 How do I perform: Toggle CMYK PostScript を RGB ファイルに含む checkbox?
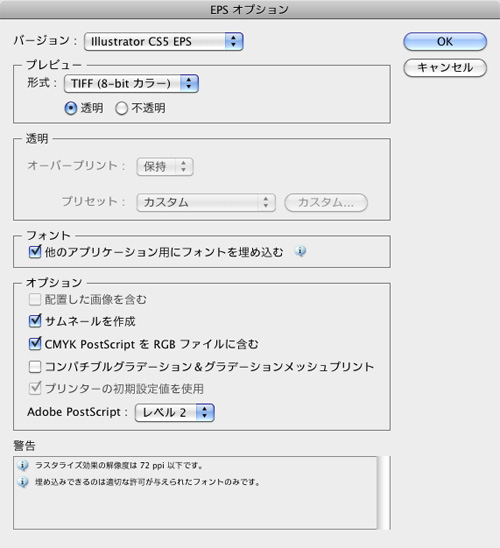click(x=35, y=344)
